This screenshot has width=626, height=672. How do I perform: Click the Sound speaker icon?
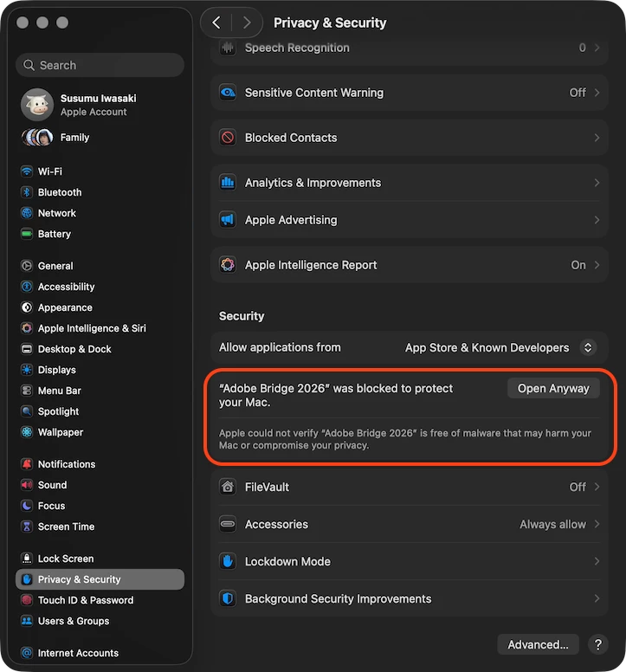click(27, 485)
